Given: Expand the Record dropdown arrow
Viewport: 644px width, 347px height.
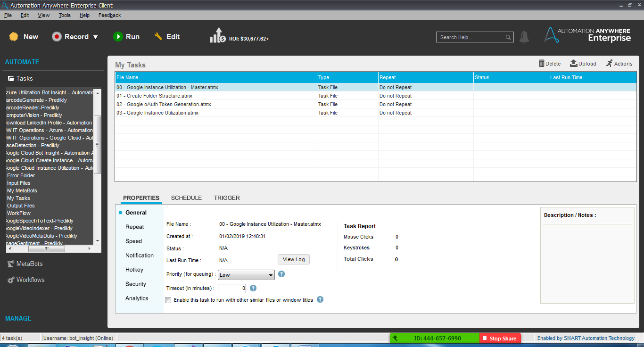Looking at the screenshot, I should tap(95, 37).
